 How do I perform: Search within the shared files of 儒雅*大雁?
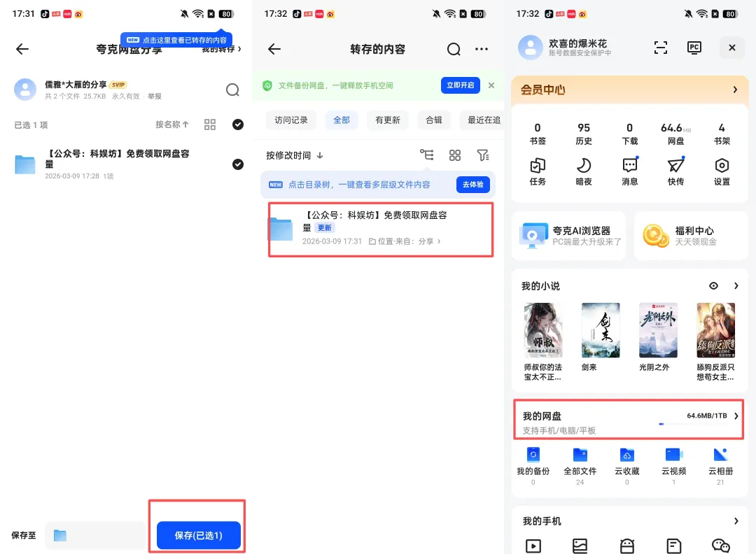pos(232,90)
